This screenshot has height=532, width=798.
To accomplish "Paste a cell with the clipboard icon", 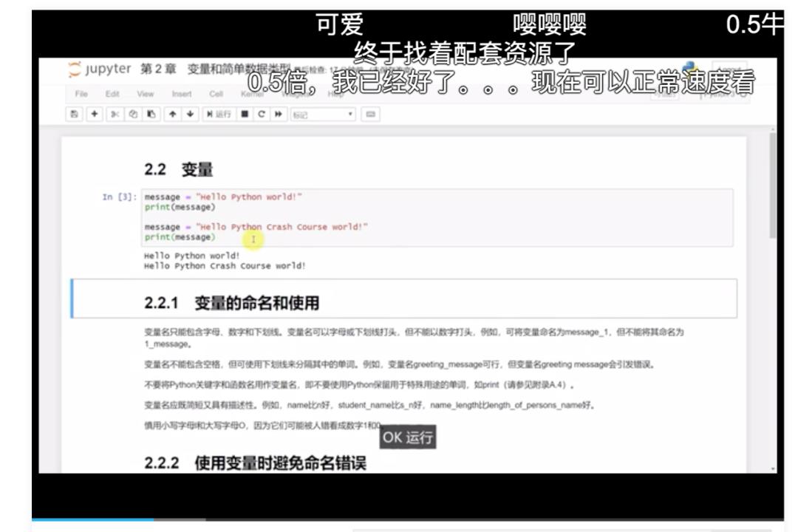I will (x=151, y=112).
